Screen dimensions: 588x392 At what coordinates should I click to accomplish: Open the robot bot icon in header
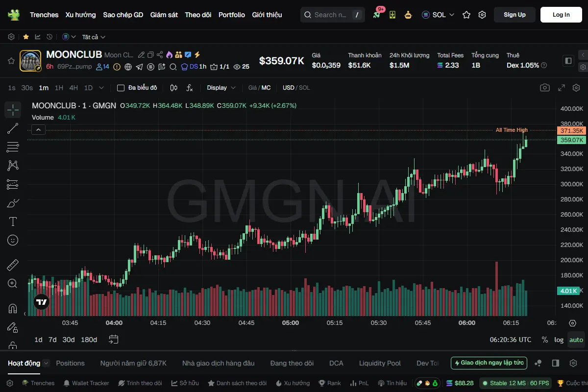click(408, 15)
